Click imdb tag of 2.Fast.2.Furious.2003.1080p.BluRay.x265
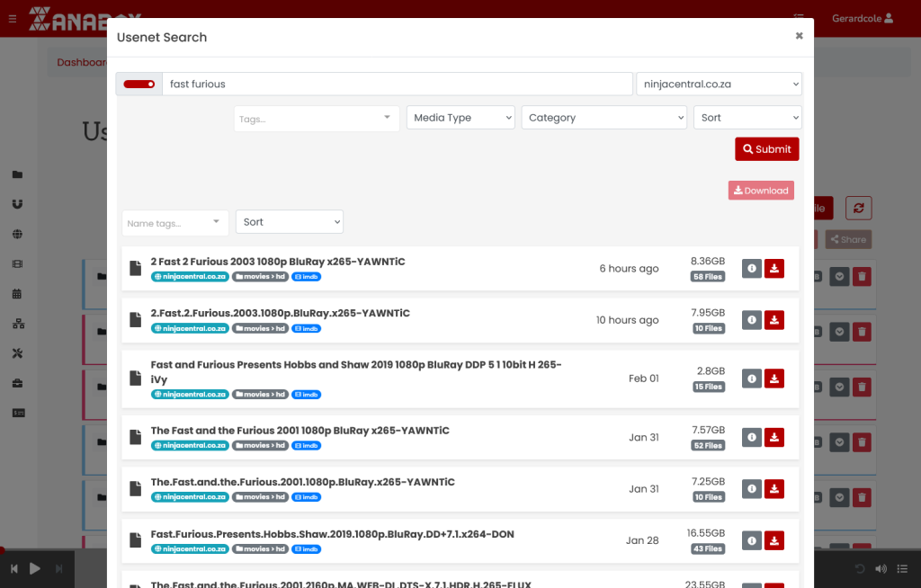 (x=306, y=328)
